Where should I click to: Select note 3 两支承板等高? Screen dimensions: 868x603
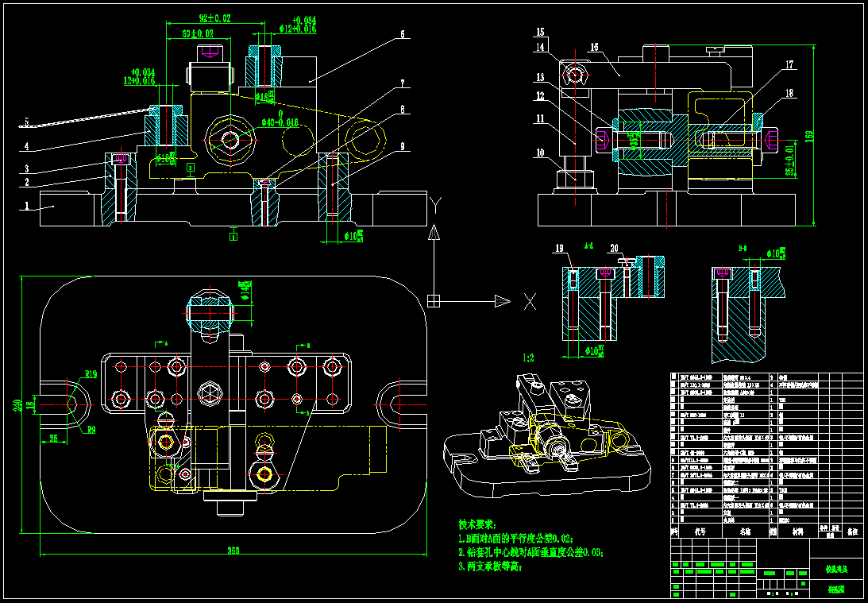click(491, 566)
